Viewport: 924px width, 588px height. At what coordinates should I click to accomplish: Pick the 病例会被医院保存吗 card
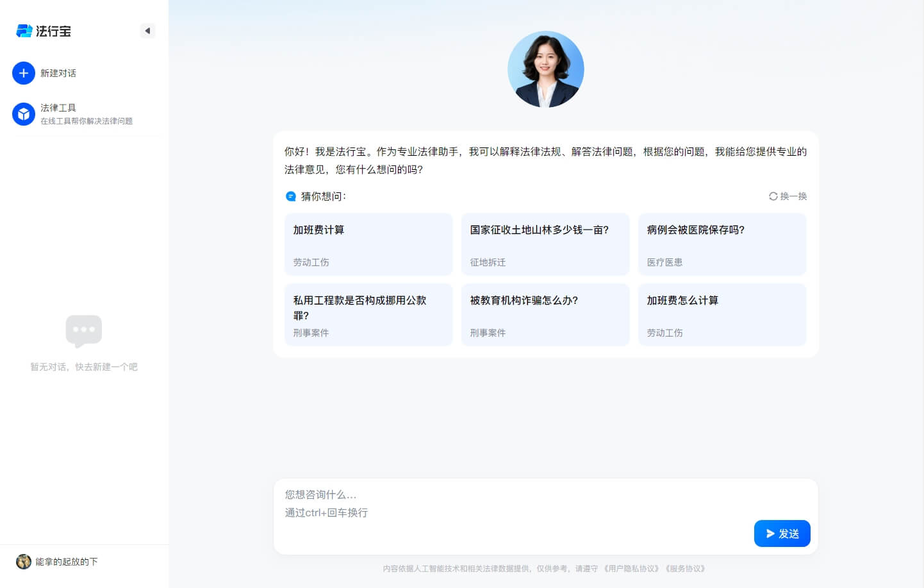tap(722, 244)
